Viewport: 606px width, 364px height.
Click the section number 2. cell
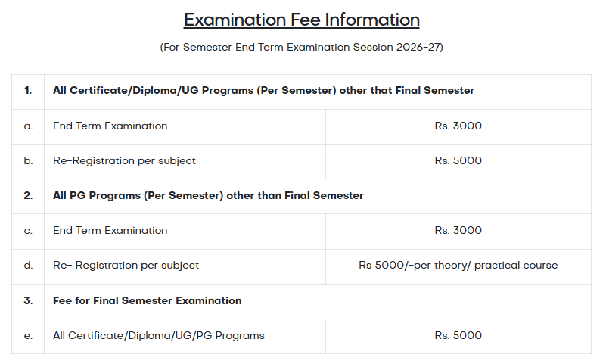point(28,195)
